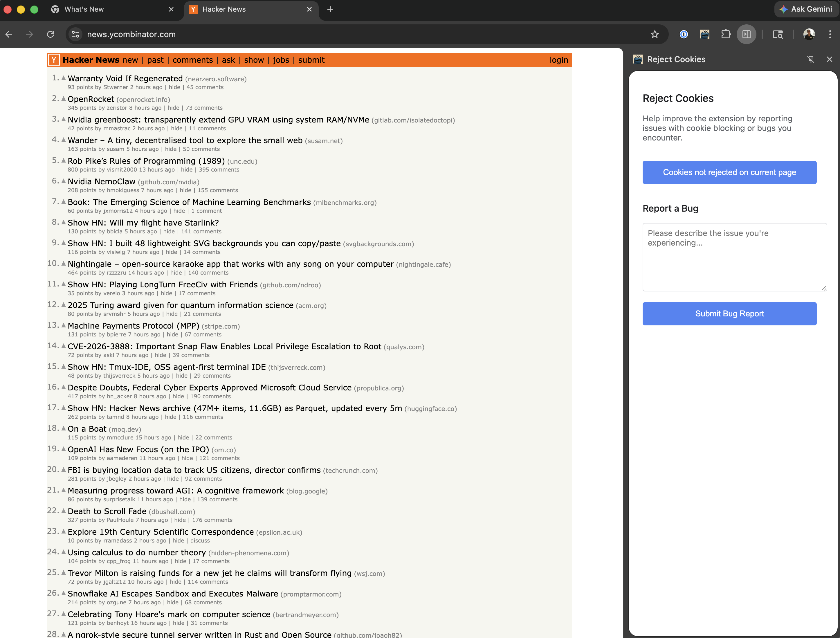Click the Hacker News Y logo
Image resolution: width=840 pixels, height=638 pixels.
(54, 60)
